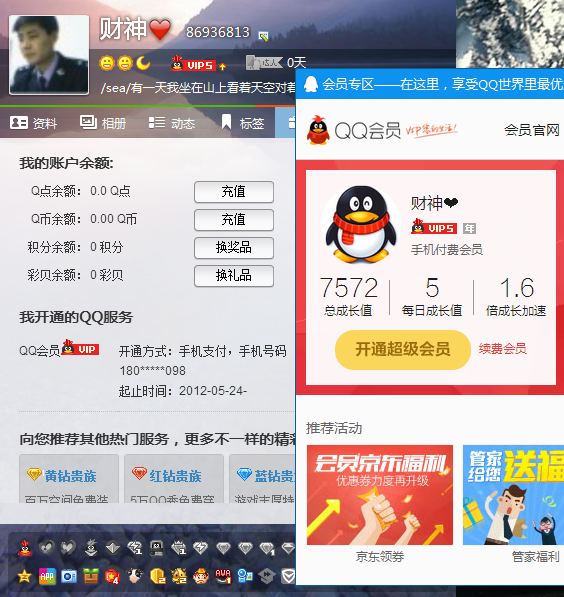The image size is (564, 597).
Task: Click the signature text starting with /sea/
Action: point(198,88)
